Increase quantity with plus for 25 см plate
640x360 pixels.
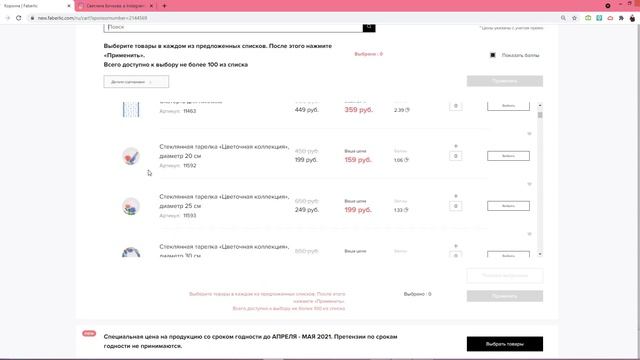click(x=456, y=196)
